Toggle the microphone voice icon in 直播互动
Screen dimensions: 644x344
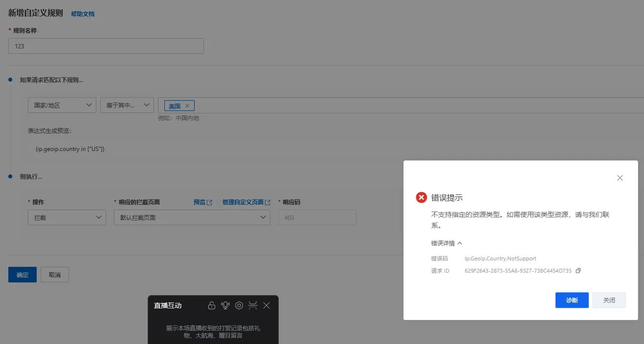(x=225, y=305)
